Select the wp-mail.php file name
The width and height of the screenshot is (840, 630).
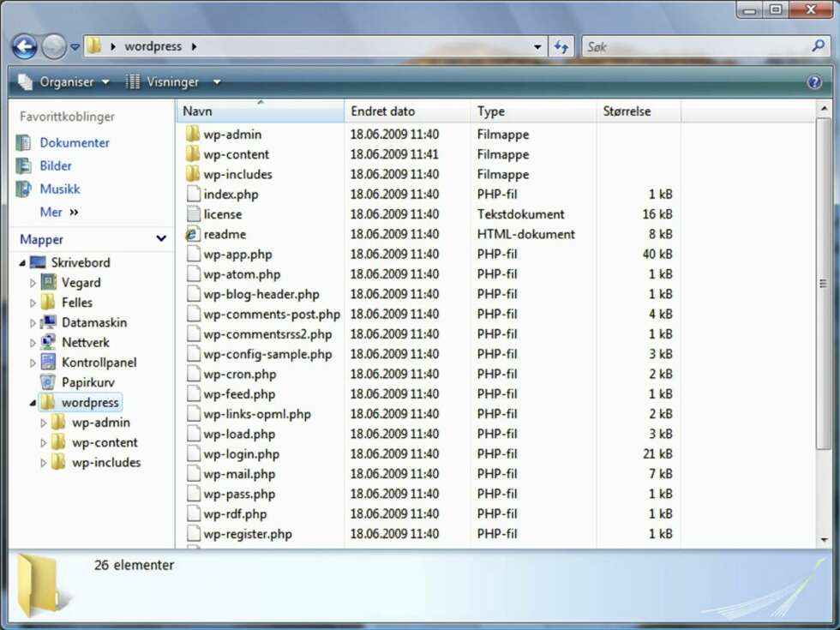239,474
